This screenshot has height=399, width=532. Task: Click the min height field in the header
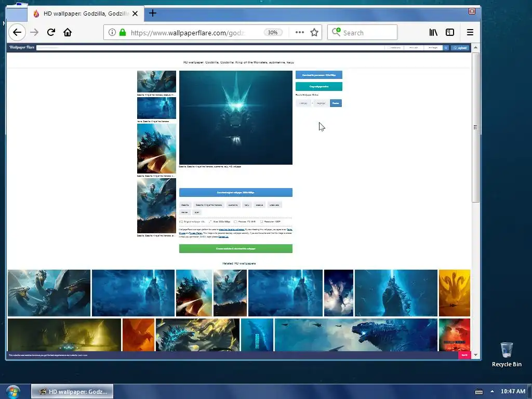tap(433, 48)
